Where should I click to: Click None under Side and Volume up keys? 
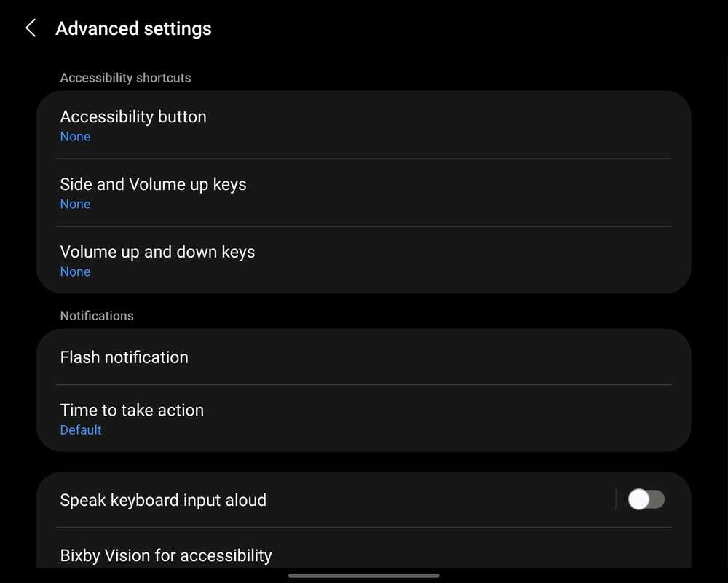point(75,205)
